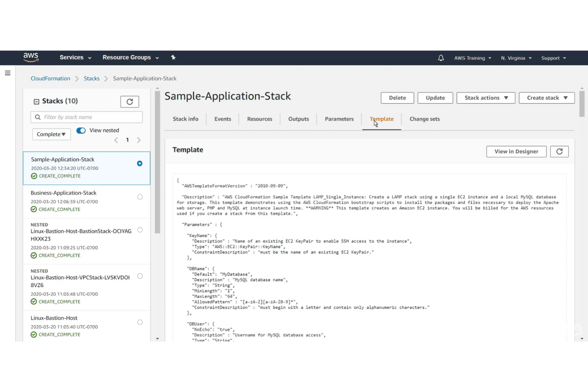Follow the CloudFormation breadcrumb link
Viewport: 588px width, 392px height.
click(50, 79)
